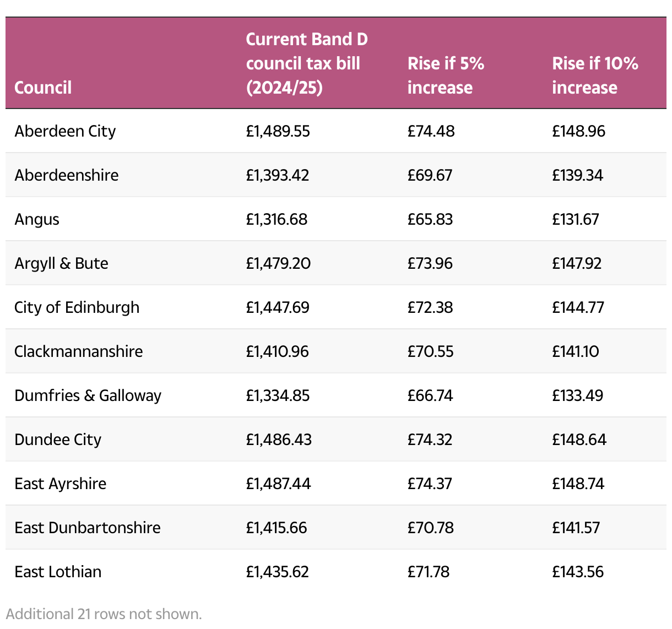The height and width of the screenshot is (629, 672).
Task: Click Angus current bill £1,316.68
Action: [277, 219]
